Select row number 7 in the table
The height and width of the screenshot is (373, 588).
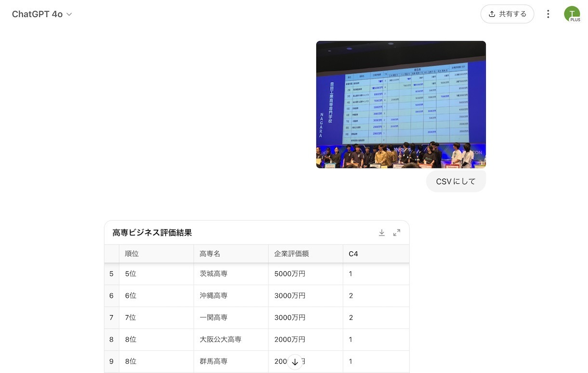(x=111, y=318)
